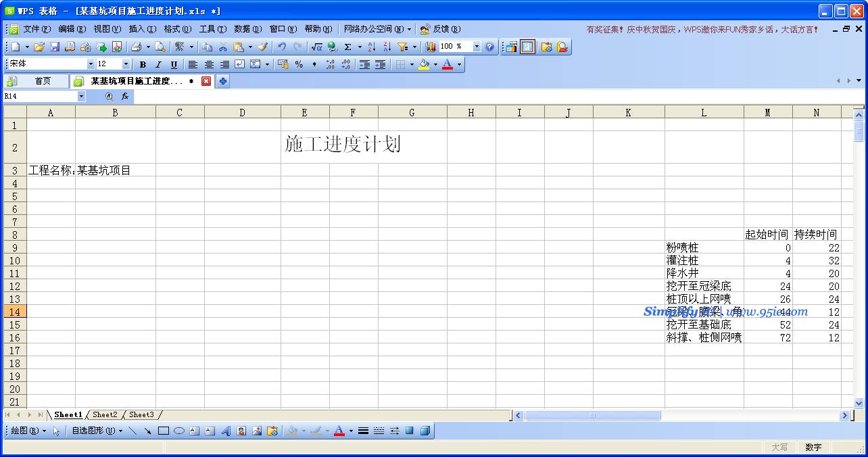Image resolution: width=868 pixels, height=457 pixels.
Task: Click the Sort Ascending icon
Action: [x=371, y=47]
